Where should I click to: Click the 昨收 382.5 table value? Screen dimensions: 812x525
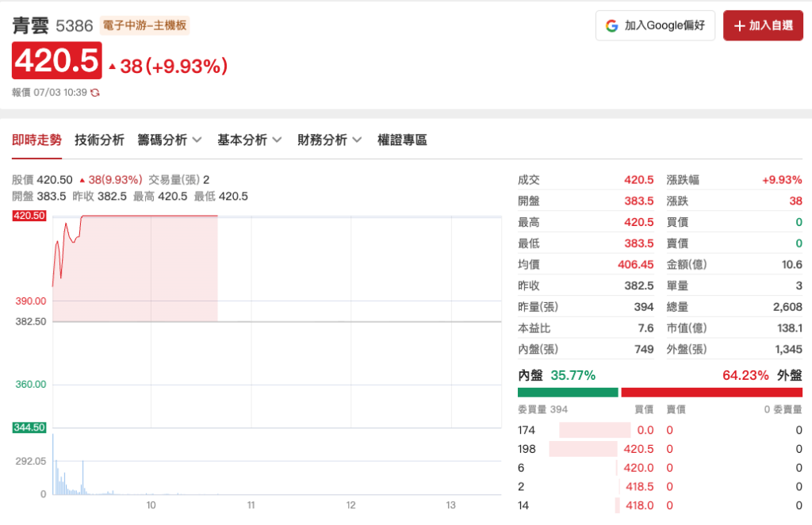638,285
